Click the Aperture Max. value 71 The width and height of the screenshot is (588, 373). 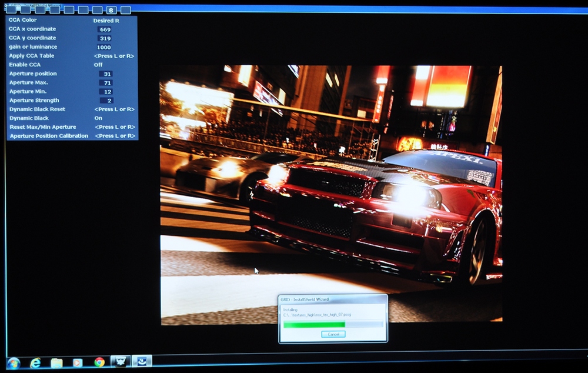tap(107, 82)
